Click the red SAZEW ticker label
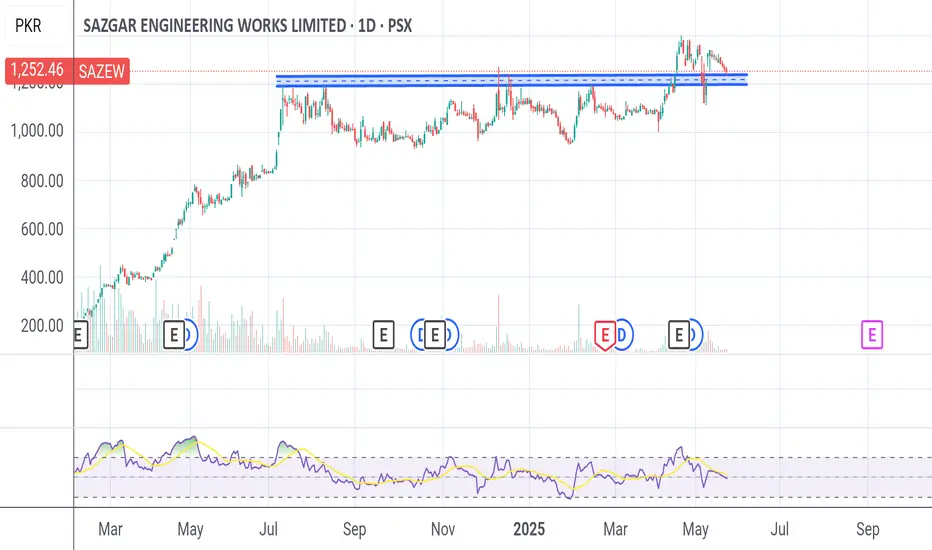This screenshot has height=550, width=932. 102,71
